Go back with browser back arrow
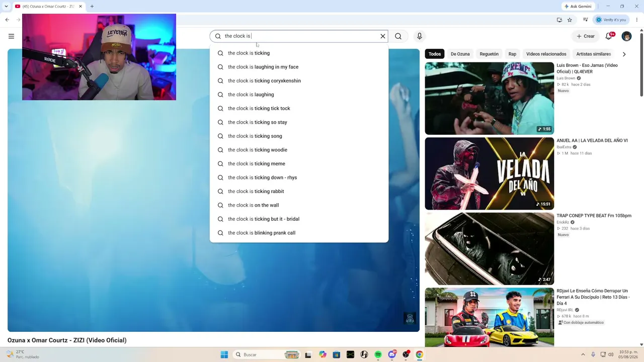This screenshot has width=644, height=362. (7, 20)
